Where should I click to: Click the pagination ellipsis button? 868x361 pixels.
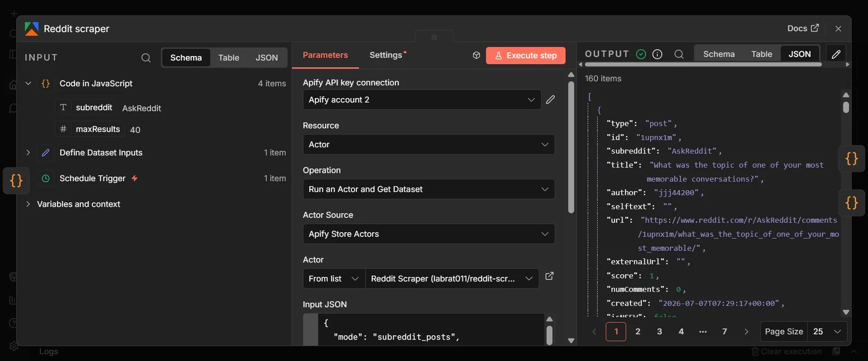coord(703,332)
